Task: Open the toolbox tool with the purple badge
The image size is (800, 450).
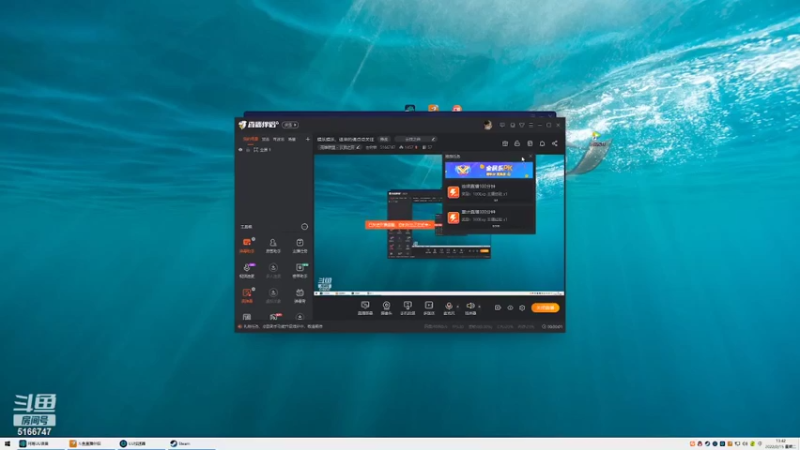Action: (247, 270)
